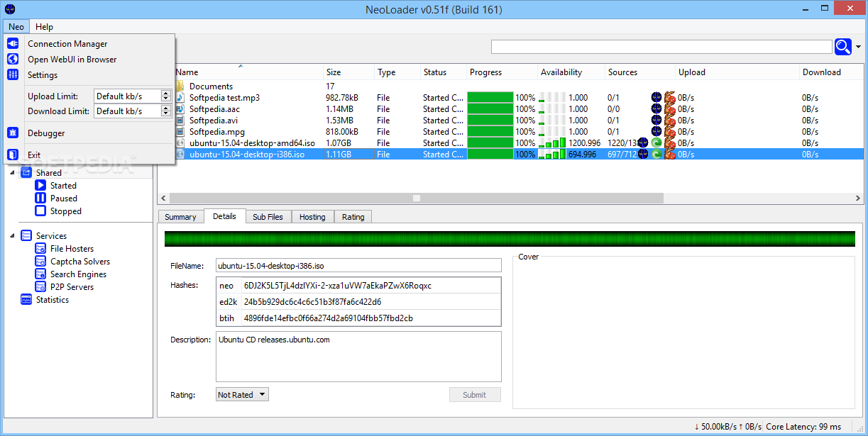Click the WebUI globe icon
Viewport: 868px width, 436px height.
[13, 60]
